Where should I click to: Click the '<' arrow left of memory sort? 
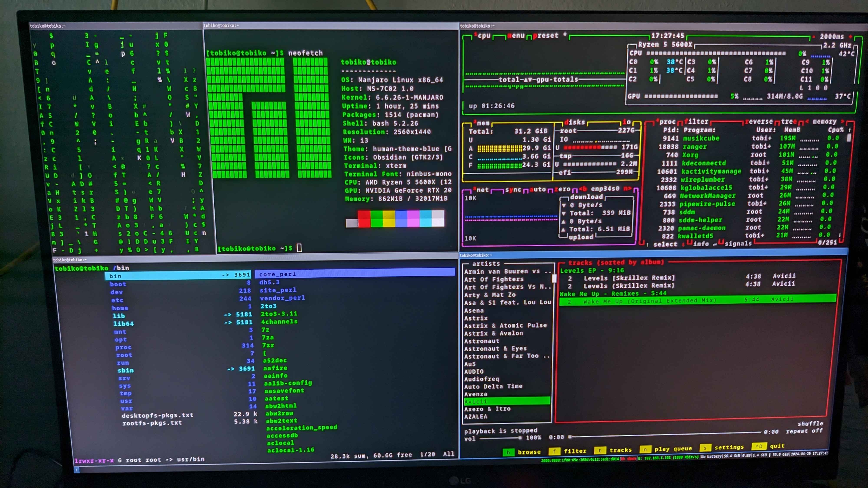[807, 121]
